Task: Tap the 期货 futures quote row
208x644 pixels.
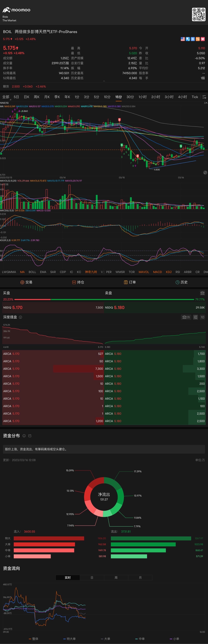Action: click(104, 87)
